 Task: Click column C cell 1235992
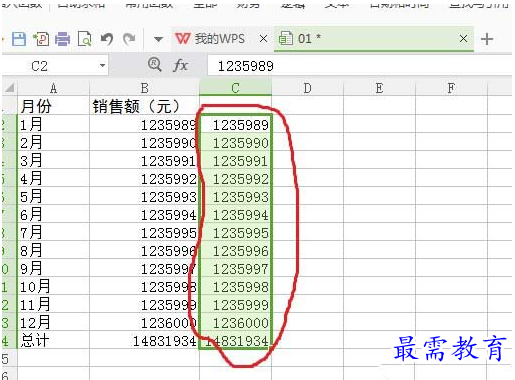point(236,179)
